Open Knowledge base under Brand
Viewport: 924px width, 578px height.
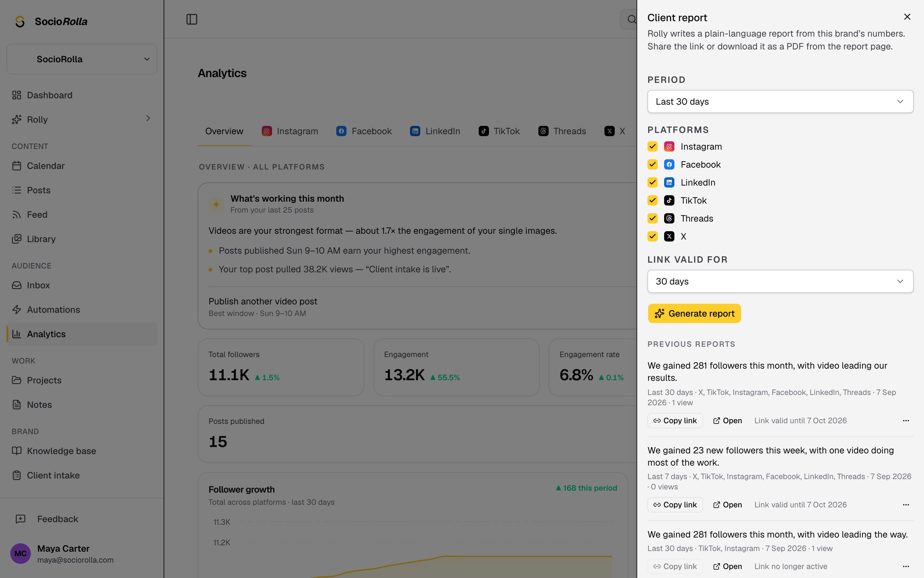[82, 451]
